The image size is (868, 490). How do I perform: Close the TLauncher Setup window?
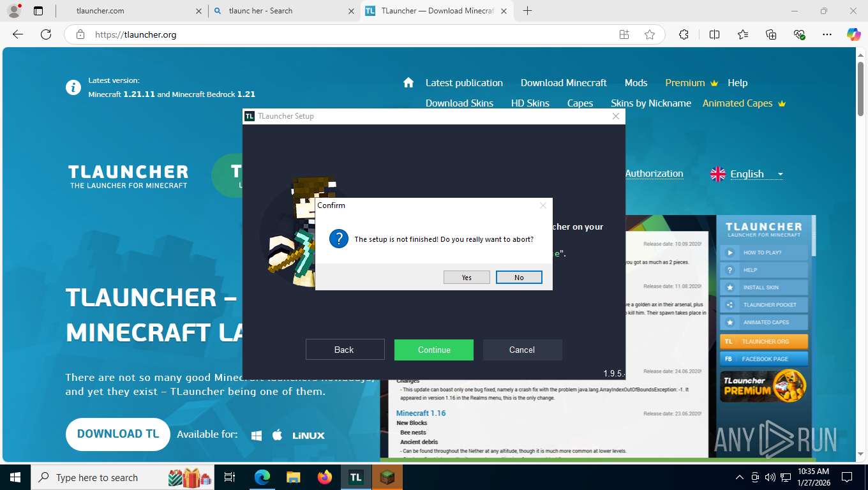(x=616, y=116)
